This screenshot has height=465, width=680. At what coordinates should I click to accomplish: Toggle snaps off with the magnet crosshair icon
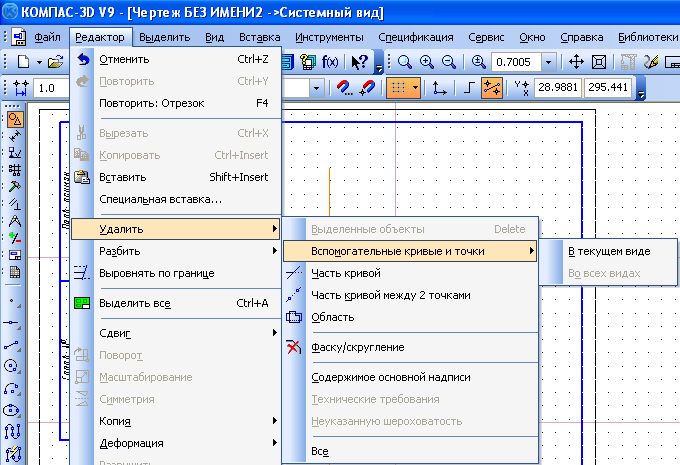[367, 88]
